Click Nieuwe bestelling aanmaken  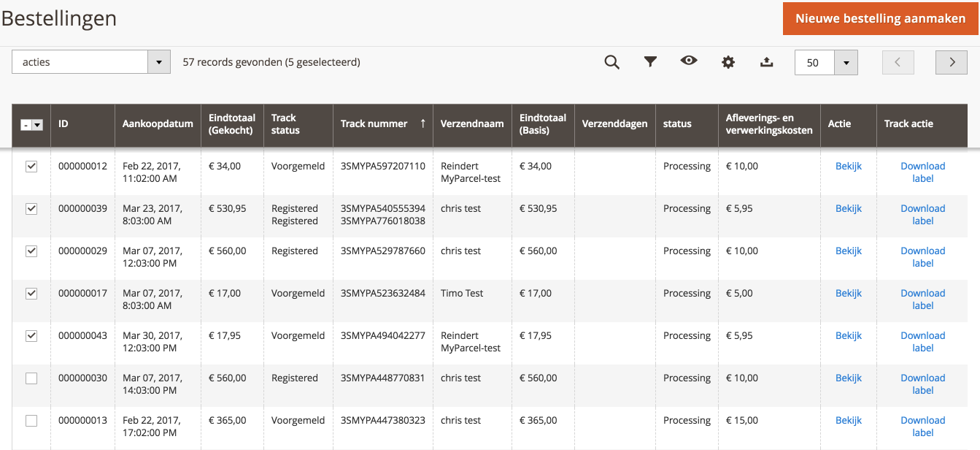coord(881,18)
